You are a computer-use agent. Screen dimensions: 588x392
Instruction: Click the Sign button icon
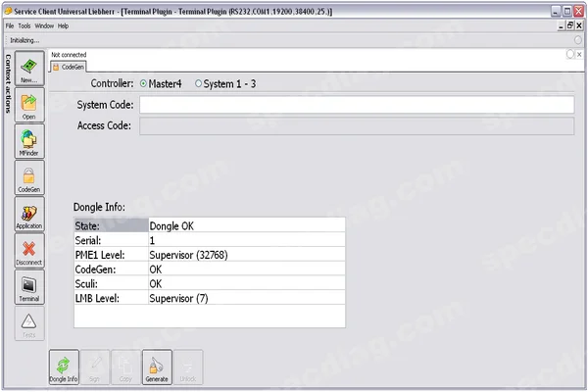click(95, 367)
